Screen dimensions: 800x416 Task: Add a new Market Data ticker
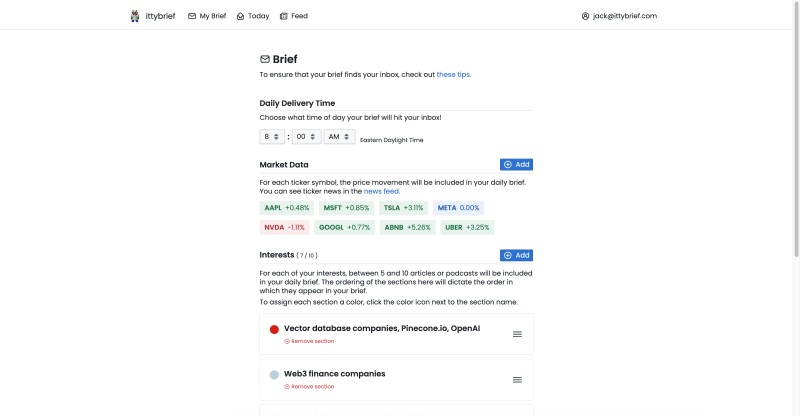pos(516,164)
